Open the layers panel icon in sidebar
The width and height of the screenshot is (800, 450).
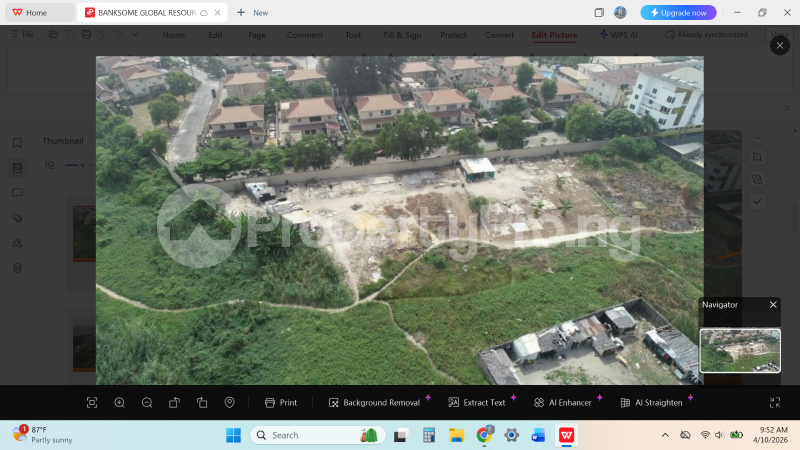(x=17, y=268)
